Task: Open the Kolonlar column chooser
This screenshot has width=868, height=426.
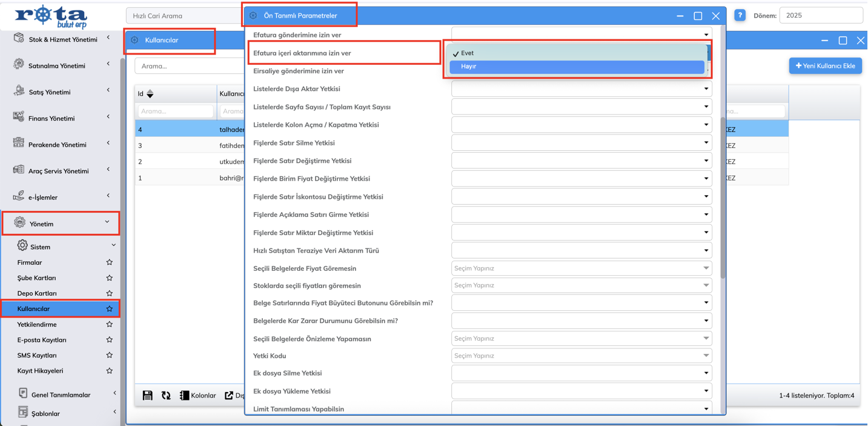Action: click(x=197, y=396)
